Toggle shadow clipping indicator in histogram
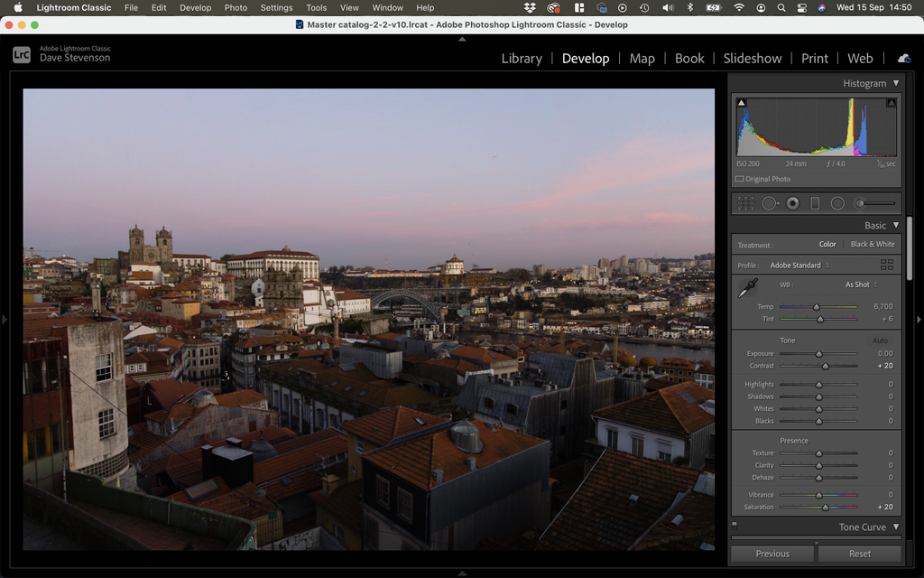Screen dimensions: 924x578 pyautogui.click(x=742, y=103)
